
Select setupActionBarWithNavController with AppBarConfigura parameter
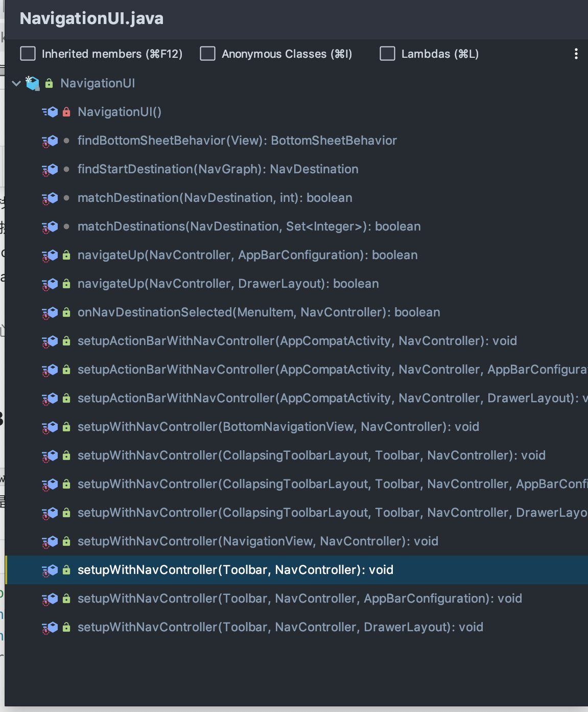click(x=296, y=370)
